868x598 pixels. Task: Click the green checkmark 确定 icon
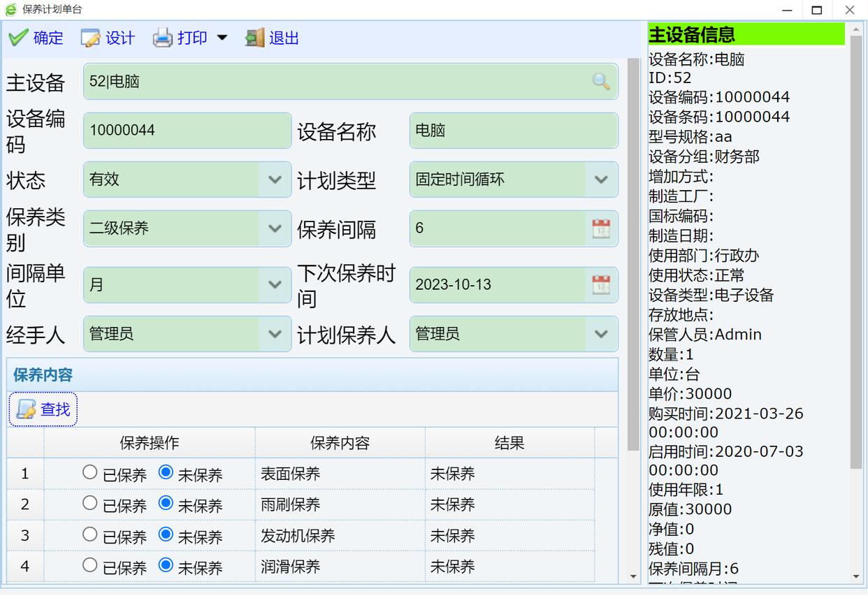pos(19,38)
